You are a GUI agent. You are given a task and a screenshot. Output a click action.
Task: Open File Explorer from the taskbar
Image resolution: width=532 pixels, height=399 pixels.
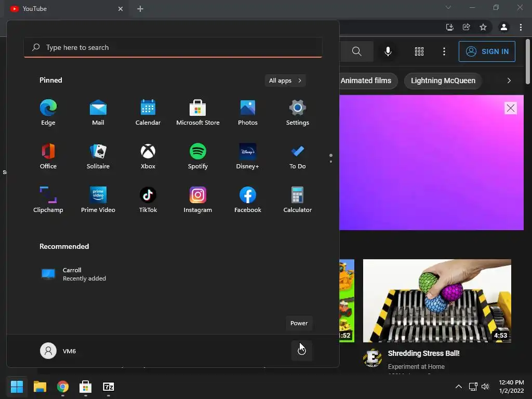click(x=39, y=387)
